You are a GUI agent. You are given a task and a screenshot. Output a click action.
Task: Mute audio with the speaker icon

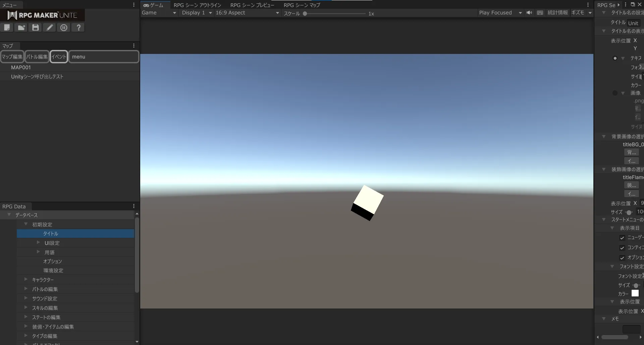click(x=529, y=13)
